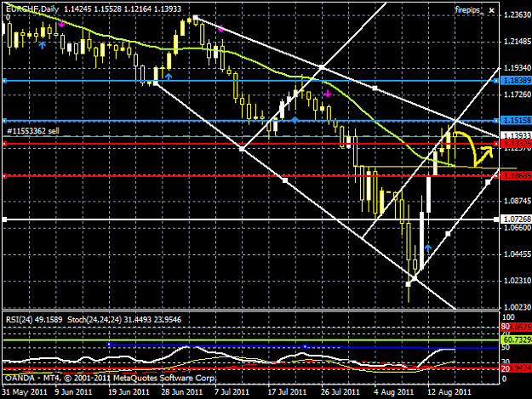
Task: Click the 28 Jun 2011 date label
Action: [182, 392]
